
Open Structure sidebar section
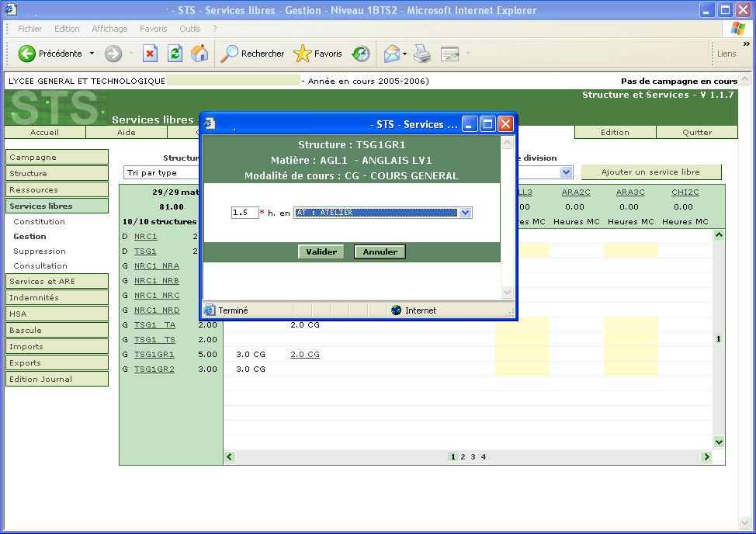coord(57,174)
